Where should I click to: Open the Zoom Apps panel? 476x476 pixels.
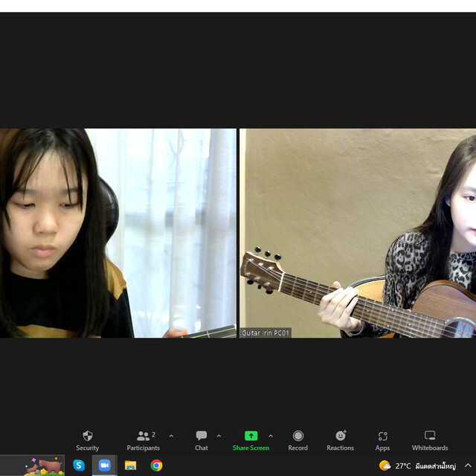382,440
